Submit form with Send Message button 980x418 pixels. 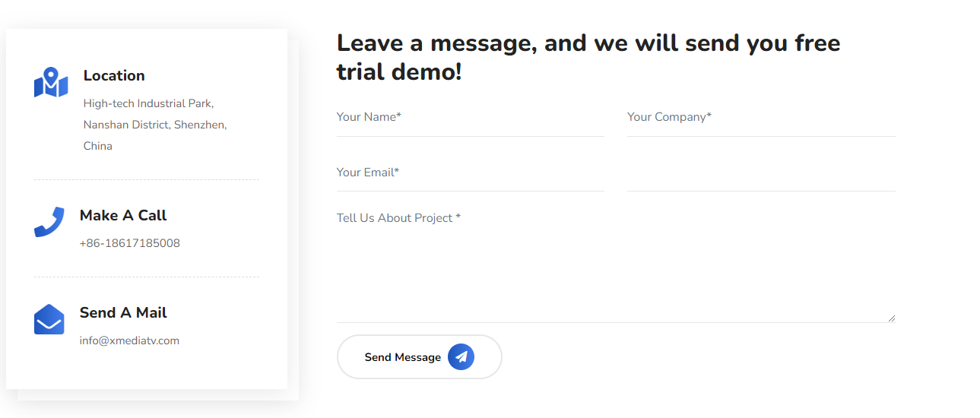tap(420, 356)
